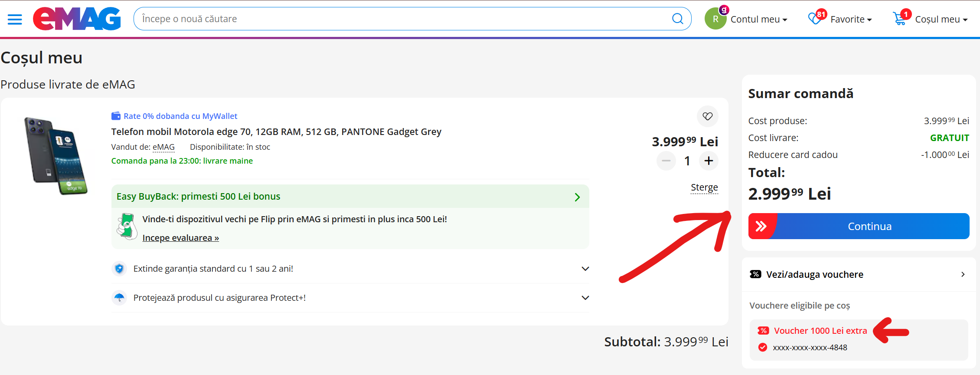Open Easy BuyBack bonus details arrow
This screenshot has height=375, width=980.
pyautogui.click(x=577, y=197)
